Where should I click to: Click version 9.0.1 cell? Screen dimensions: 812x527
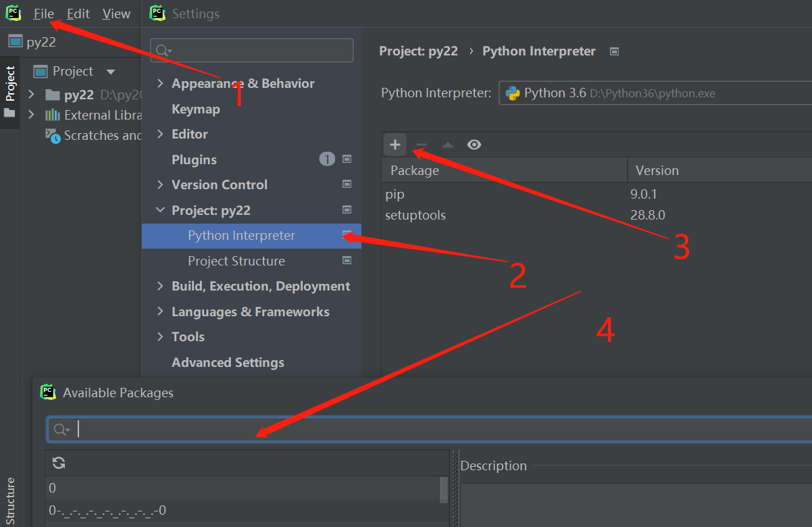[x=643, y=195]
